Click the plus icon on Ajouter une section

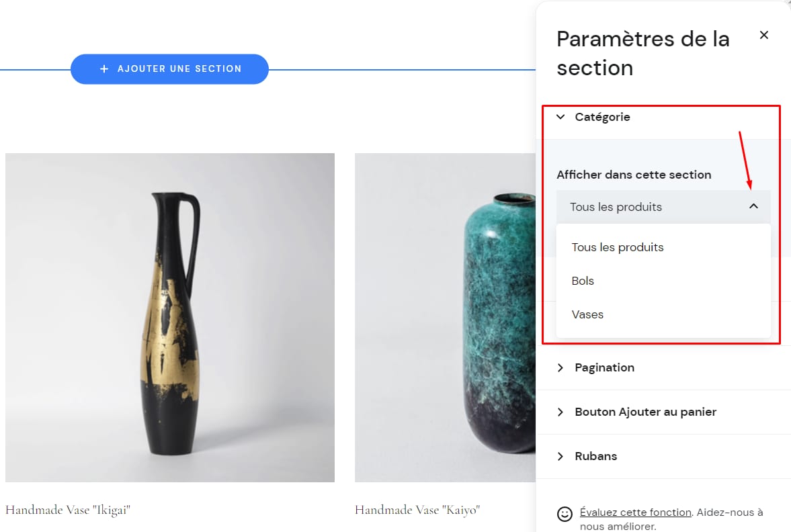103,69
